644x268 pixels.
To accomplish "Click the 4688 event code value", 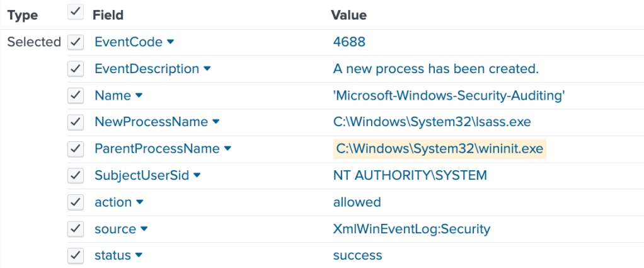I will [349, 42].
